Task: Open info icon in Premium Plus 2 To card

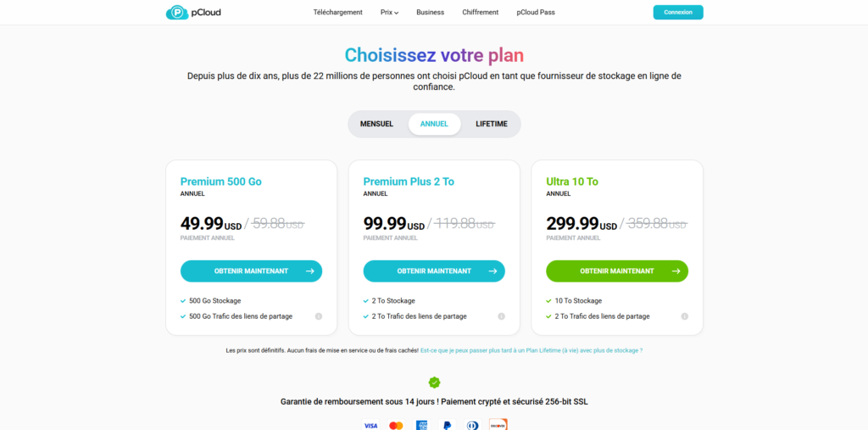Action: [502, 316]
